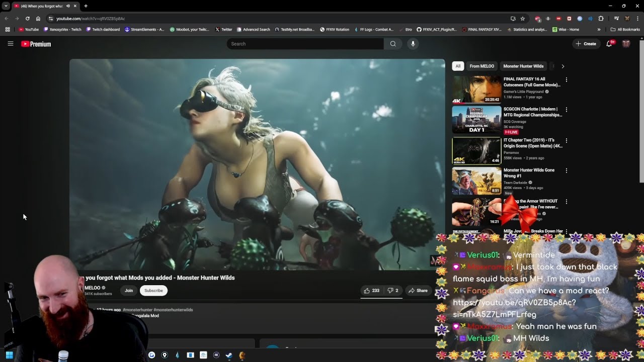Show more hidden bookmarks chevron
The height and width of the screenshot is (362, 644).
[x=599, y=30]
